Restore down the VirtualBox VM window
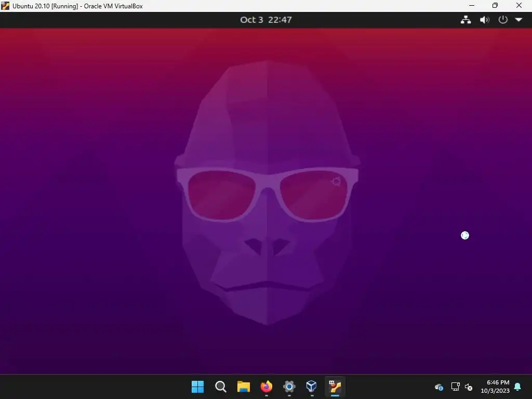This screenshot has width=532, height=399. 495,5
